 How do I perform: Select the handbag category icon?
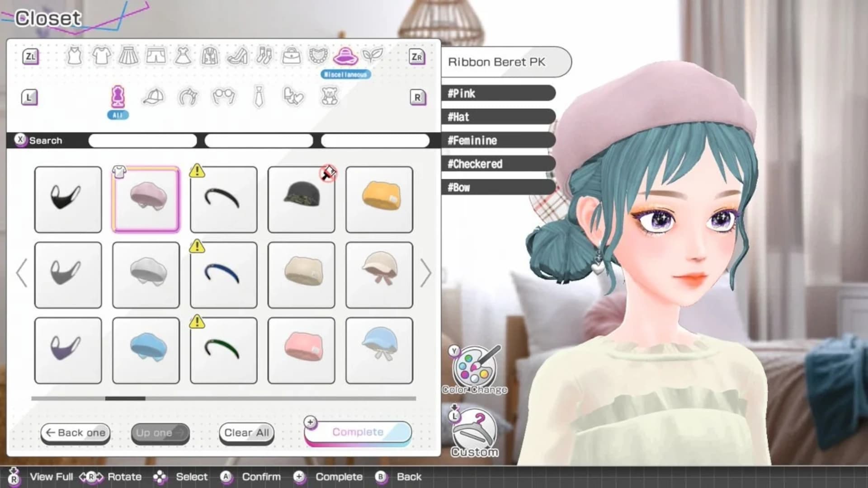coord(291,56)
